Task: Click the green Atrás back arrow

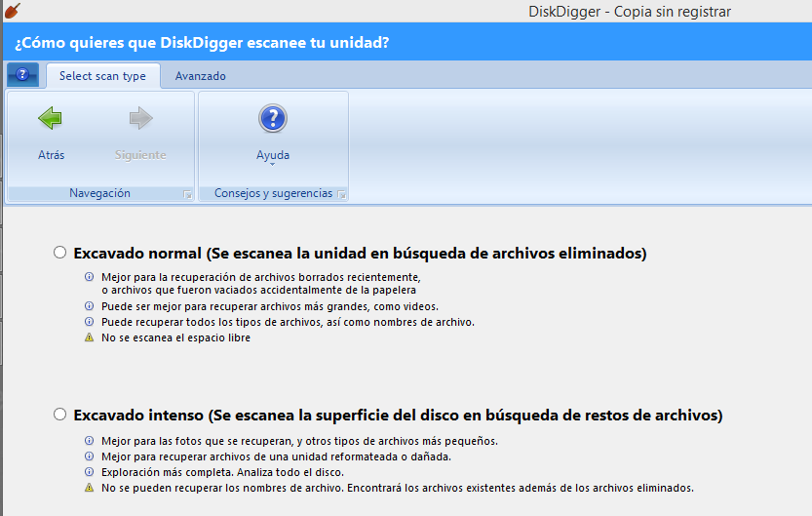Action: click(x=51, y=119)
